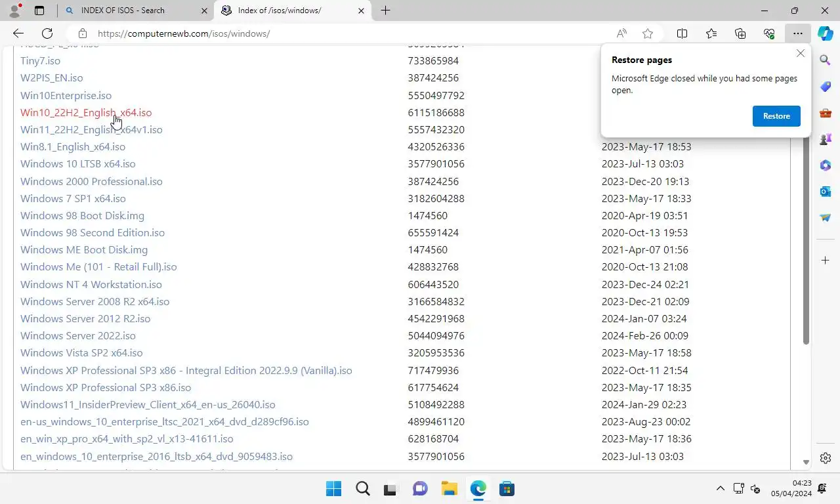Add a sidebar app with plus
Image resolution: width=840 pixels, height=504 pixels.
point(826,261)
